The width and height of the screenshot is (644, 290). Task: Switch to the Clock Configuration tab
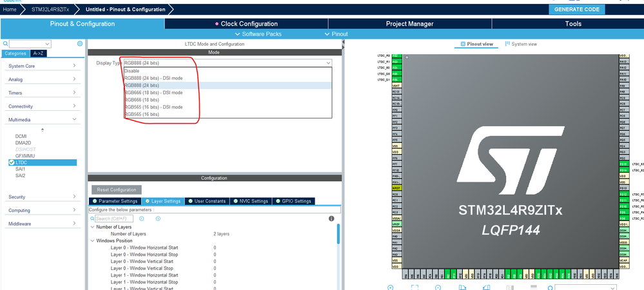point(246,24)
